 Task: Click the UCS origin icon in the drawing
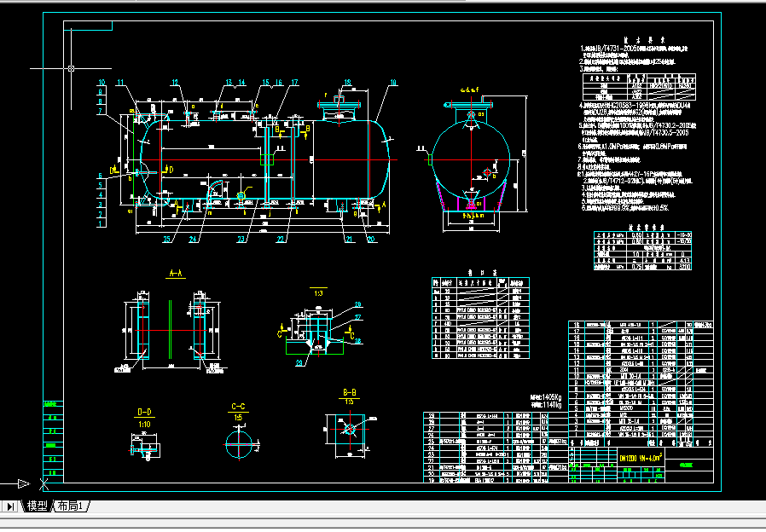coord(22,484)
